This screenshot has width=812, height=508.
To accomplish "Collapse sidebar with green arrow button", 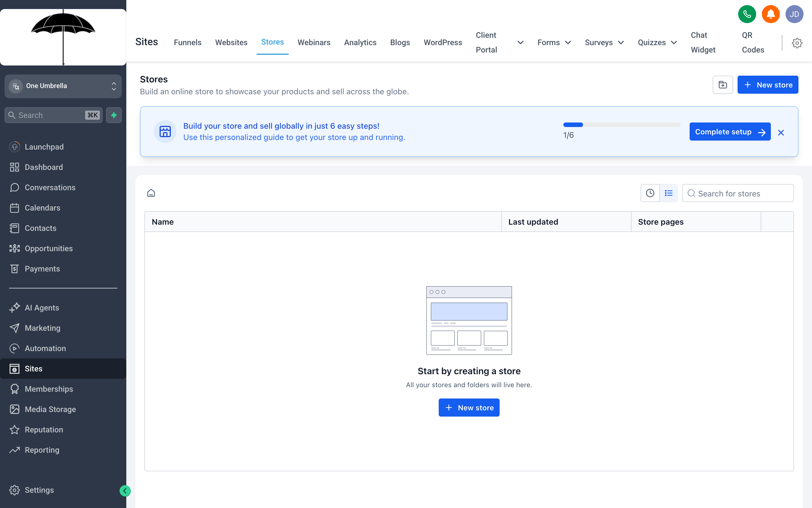I will (x=125, y=491).
